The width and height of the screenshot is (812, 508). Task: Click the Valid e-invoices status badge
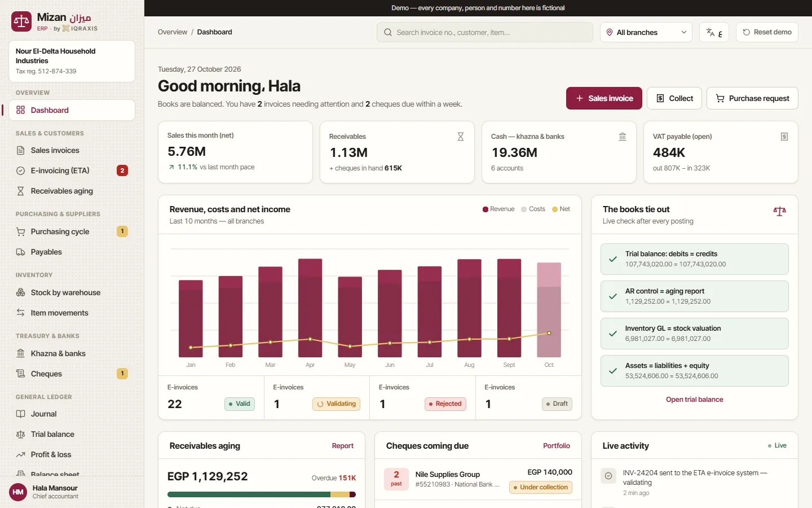[x=240, y=404]
